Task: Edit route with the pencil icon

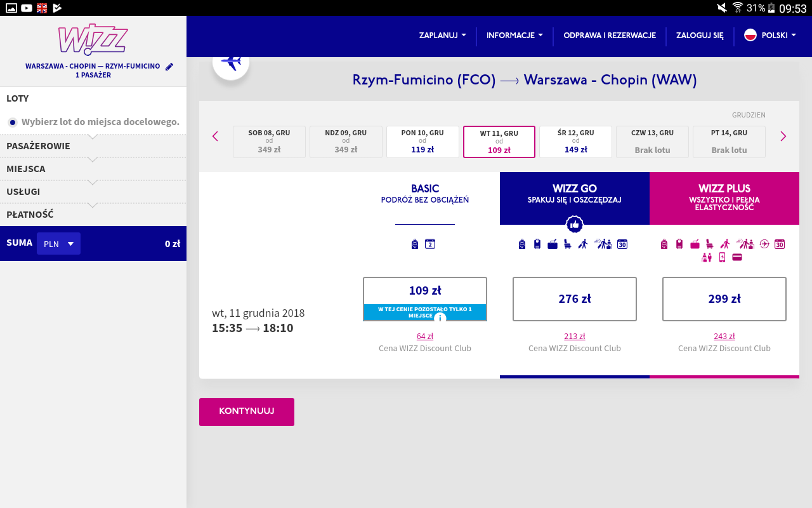Action: [x=169, y=67]
